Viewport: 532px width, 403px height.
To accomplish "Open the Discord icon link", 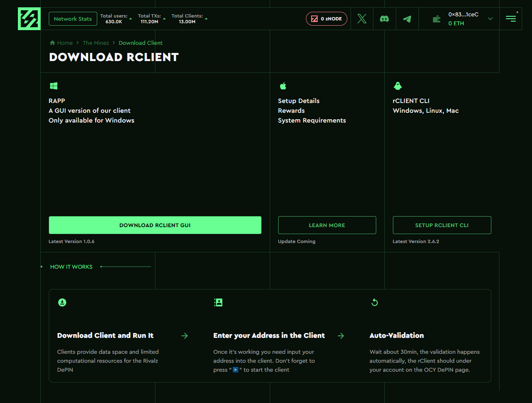I will click(384, 19).
